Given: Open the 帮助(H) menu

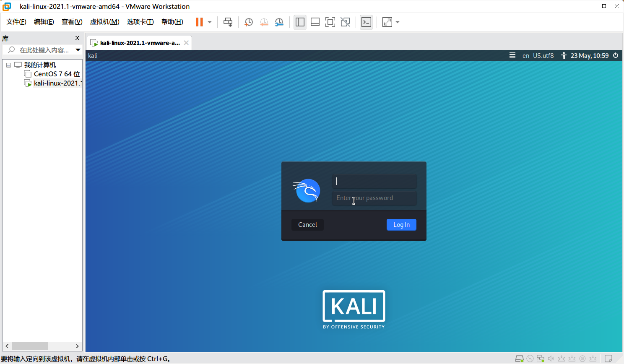Looking at the screenshot, I should [172, 22].
